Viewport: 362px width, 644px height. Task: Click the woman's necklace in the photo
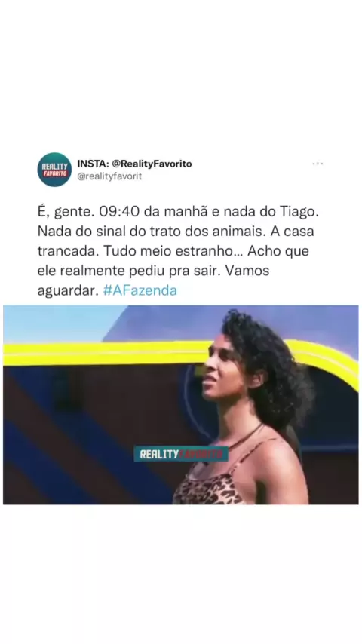pos(246,437)
